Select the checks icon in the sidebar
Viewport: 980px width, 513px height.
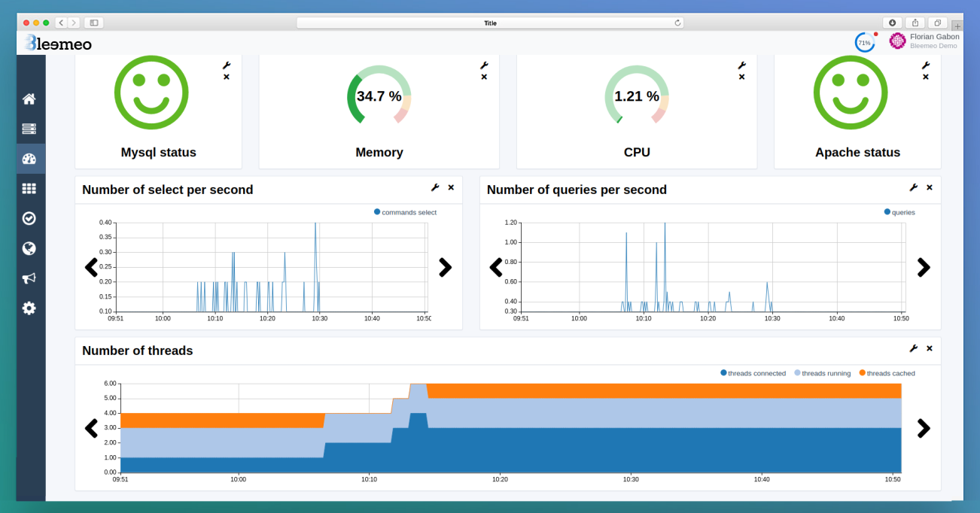[29, 218]
